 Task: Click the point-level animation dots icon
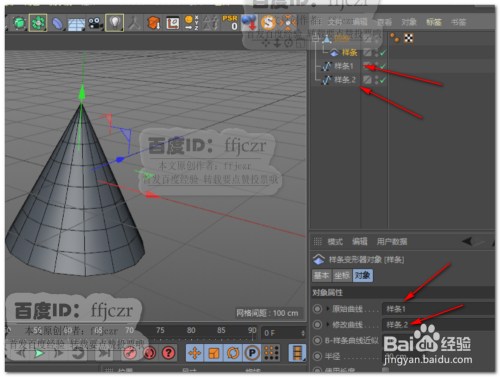click(x=271, y=353)
